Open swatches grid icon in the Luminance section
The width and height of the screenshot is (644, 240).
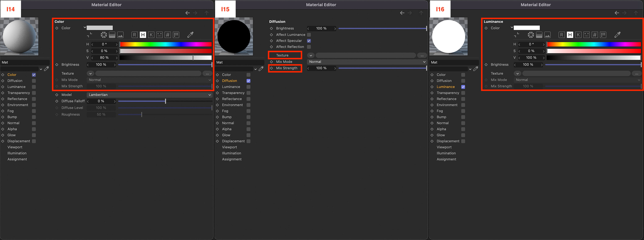pyautogui.click(x=603, y=35)
